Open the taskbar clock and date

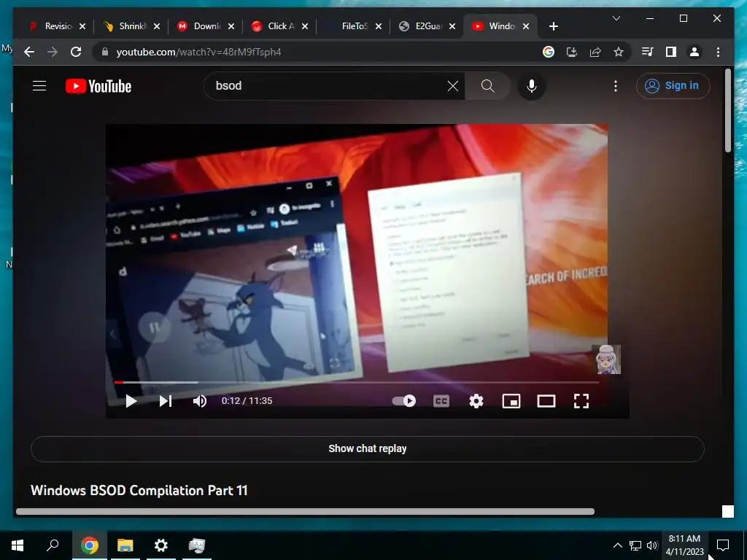pos(684,545)
